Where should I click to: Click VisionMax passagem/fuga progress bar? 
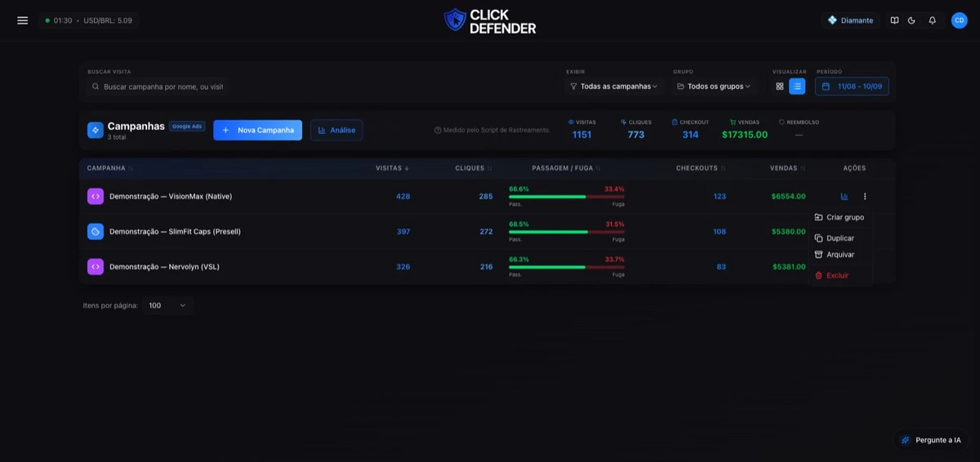click(567, 197)
